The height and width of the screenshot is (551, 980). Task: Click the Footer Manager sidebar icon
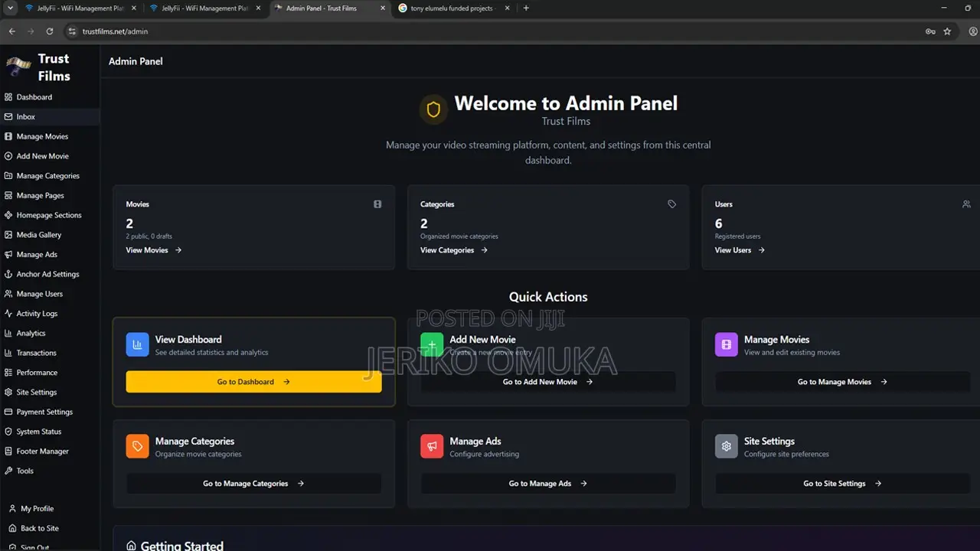[8, 452]
